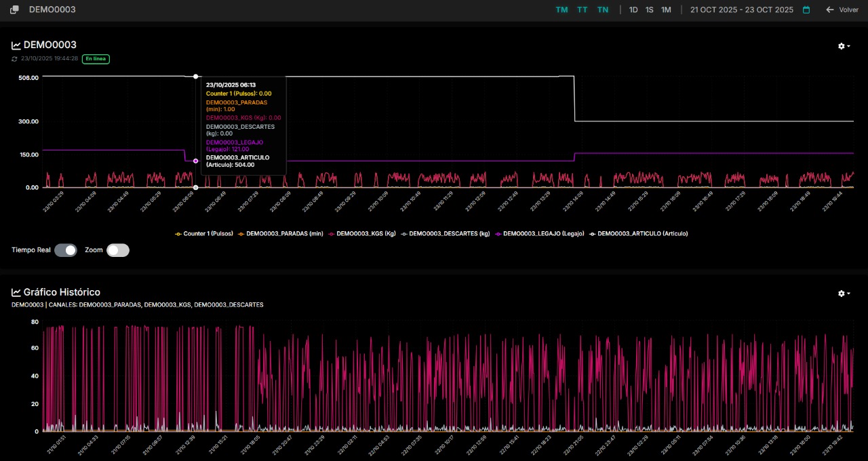
Task: Select the TN shift filter
Action: (603, 10)
